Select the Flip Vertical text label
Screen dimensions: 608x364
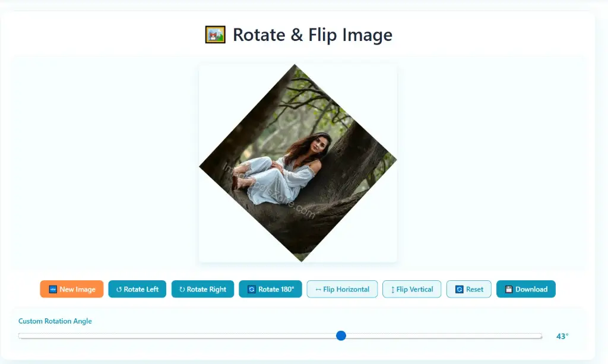(x=414, y=289)
